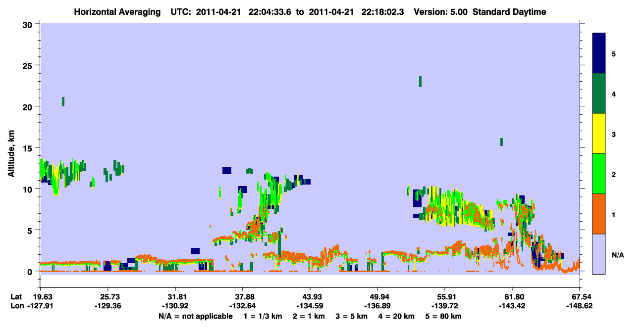Click the '2 = 1 km' legend entry
Viewport: 644px width, 330px height.
(308, 316)
